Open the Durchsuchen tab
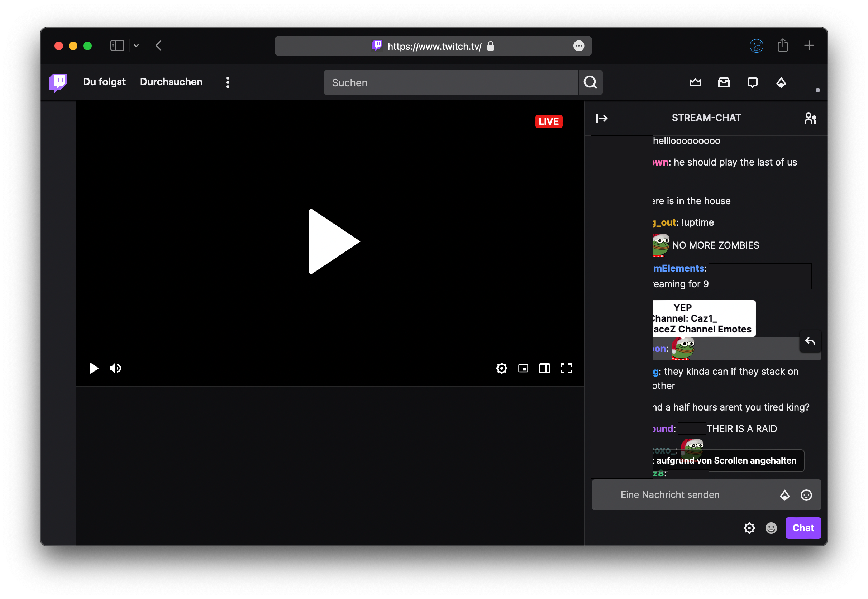868x599 pixels. tap(171, 82)
